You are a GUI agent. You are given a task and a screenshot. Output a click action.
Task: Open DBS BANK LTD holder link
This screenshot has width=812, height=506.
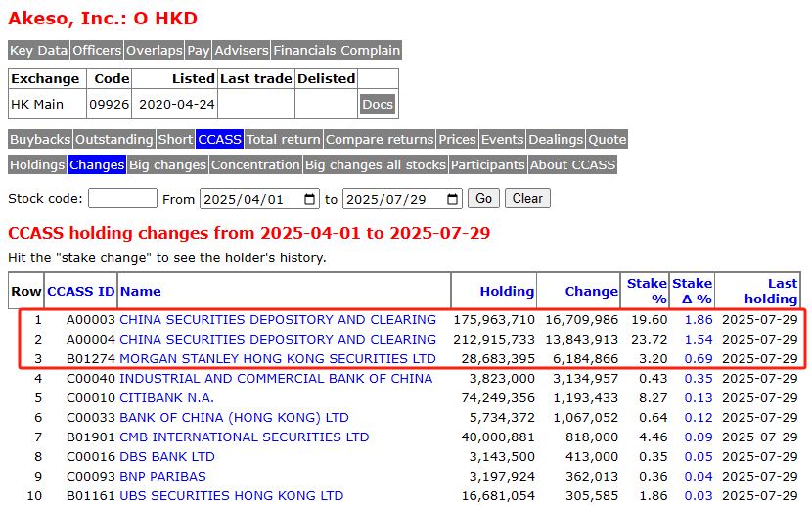point(167,457)
